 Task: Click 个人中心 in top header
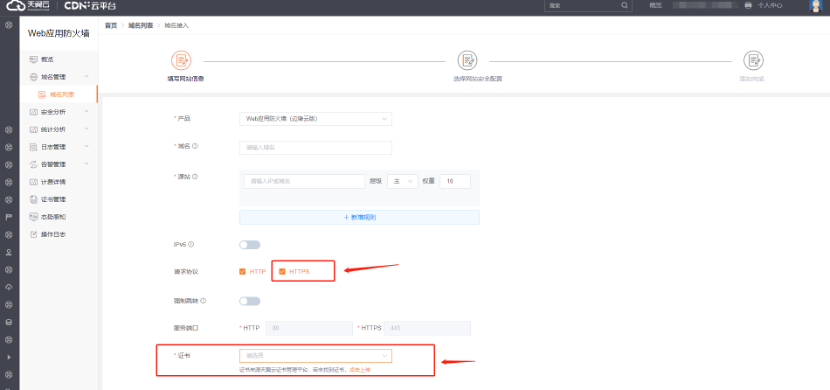(770, 5)
